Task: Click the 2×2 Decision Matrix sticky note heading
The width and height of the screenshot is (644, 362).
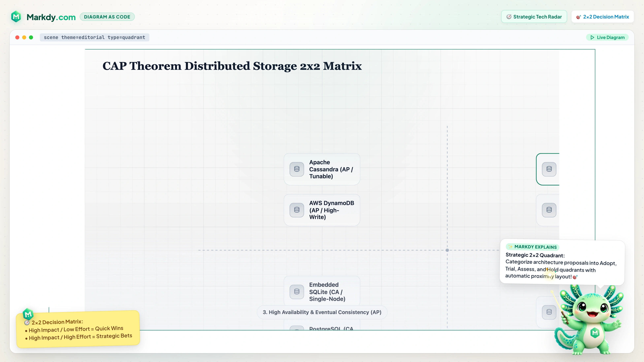Action: [57, 322]
